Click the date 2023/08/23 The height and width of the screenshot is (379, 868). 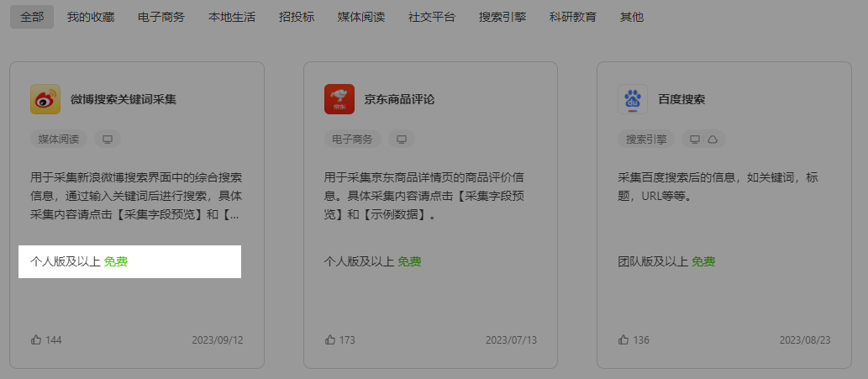[805, 340]
